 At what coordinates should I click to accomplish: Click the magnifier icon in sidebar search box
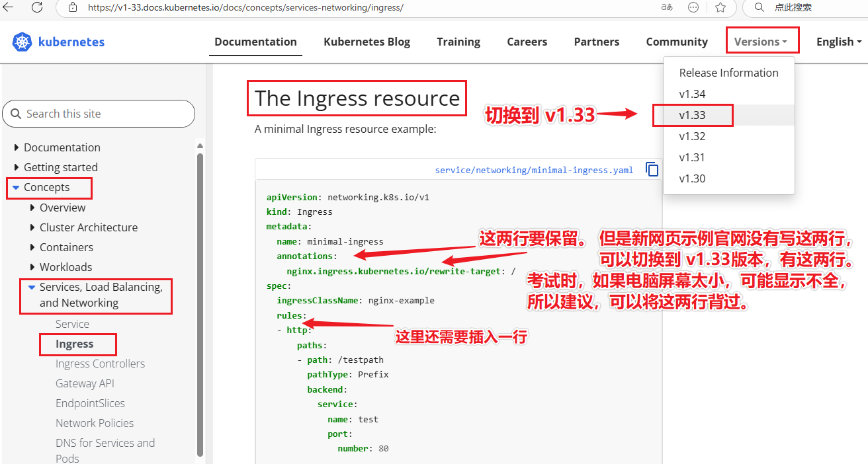(16, 113)
